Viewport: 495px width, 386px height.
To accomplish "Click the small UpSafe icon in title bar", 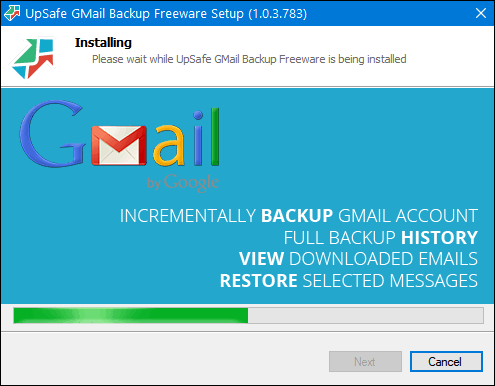I will tap(12, 13).
